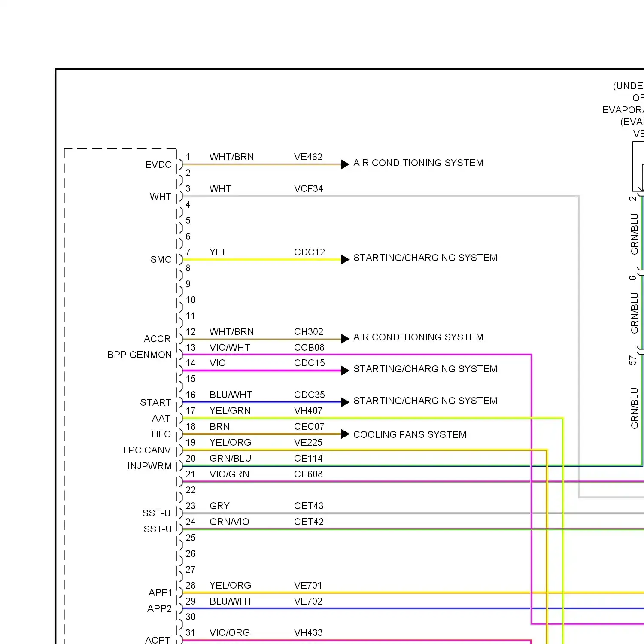Select the CCB08 circuit code
The width and height of the screenshot is (644, 644).
coord(309,348)
